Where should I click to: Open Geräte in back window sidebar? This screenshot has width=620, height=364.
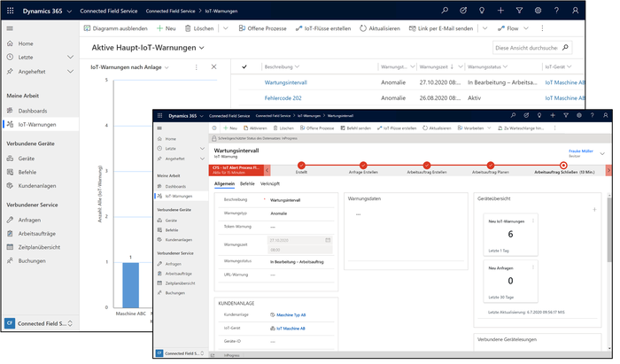tap(26, 159)
